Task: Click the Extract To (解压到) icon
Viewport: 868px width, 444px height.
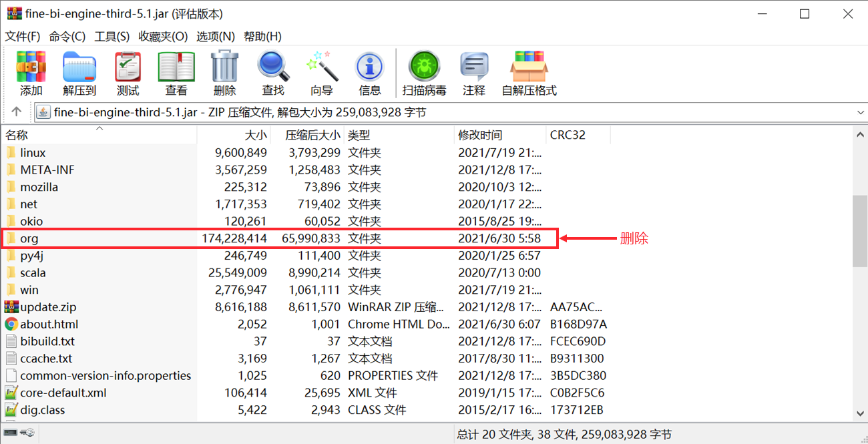Action: [x=79, y=66]
